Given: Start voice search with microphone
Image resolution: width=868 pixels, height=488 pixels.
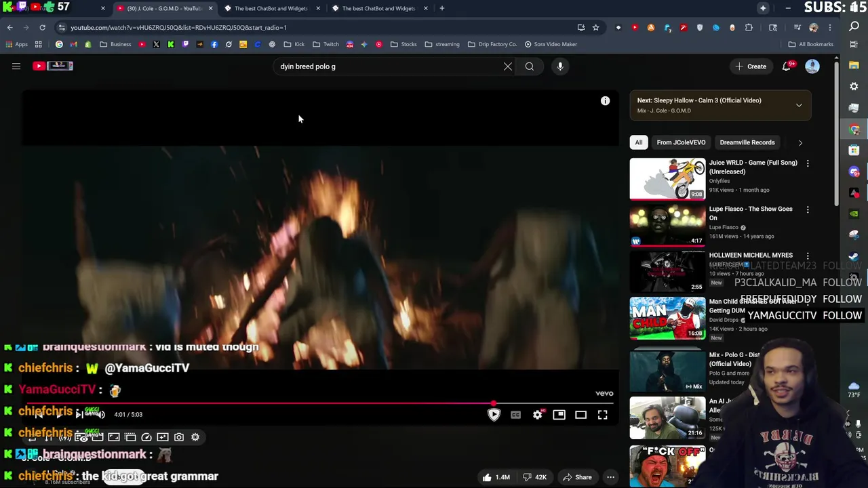Looking at the screenshot, I should [560, 66].
